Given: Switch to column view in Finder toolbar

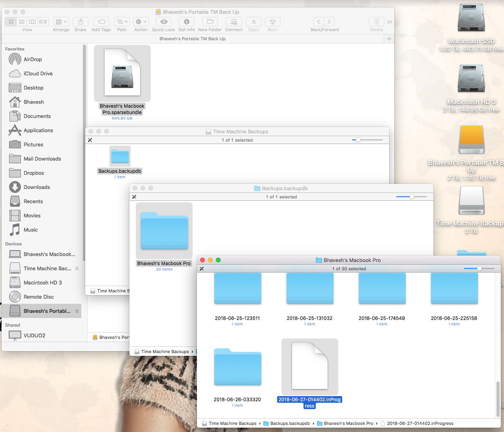Looking at the screenshot, I should pyautogui.click(x=32, y=22).
